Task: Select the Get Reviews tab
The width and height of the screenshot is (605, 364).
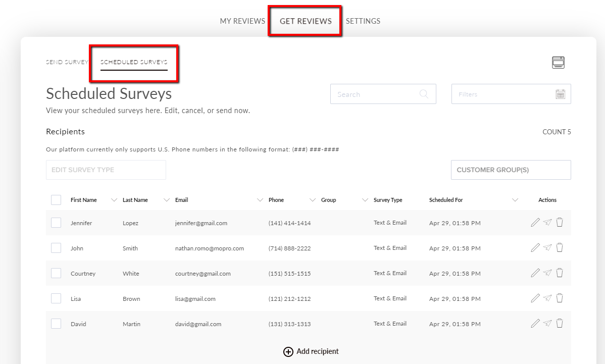Action: coord(306,21)
